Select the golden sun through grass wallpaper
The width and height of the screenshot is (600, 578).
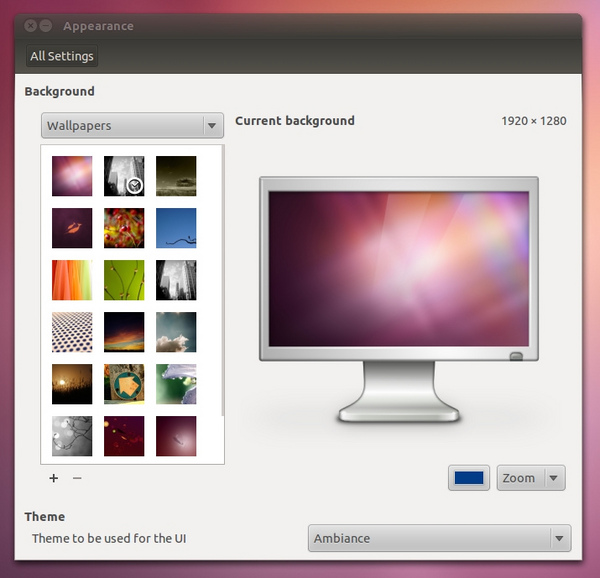click(72, 384)
